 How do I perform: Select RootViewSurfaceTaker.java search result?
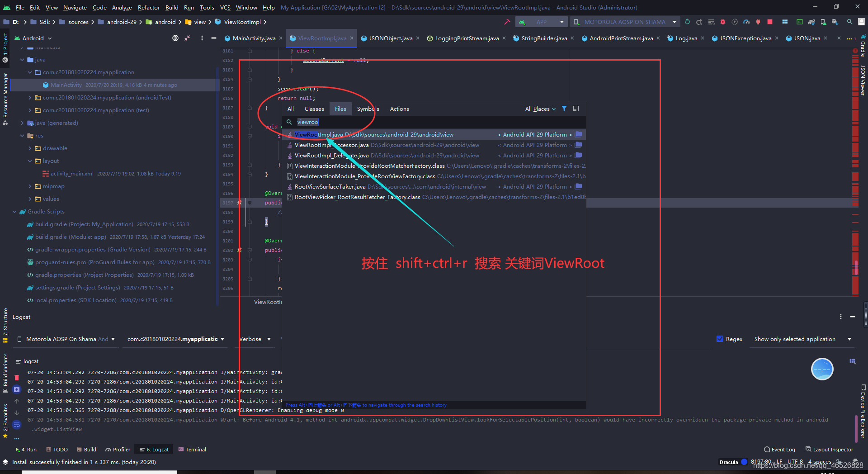pyautogui.click(x=434, y=187)
